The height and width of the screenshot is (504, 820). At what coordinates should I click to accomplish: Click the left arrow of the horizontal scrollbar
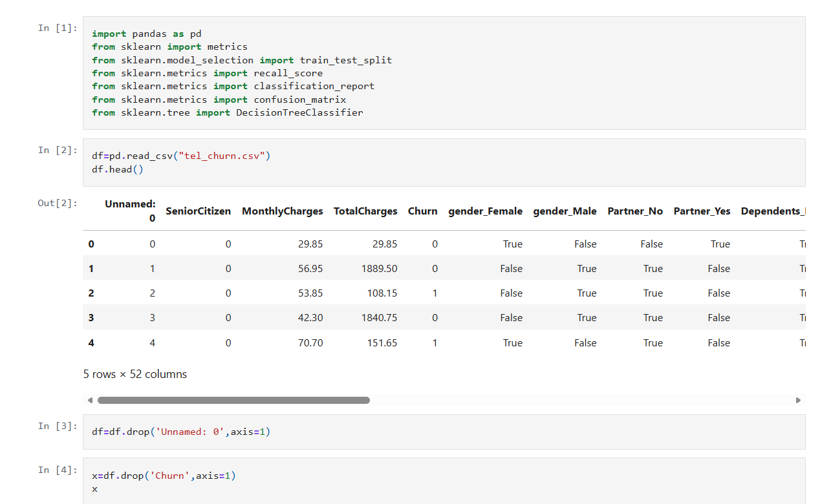point(91,400)
